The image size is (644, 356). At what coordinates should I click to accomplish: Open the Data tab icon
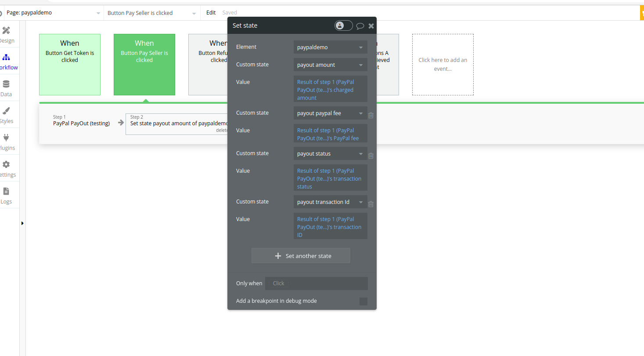[6, 84]
